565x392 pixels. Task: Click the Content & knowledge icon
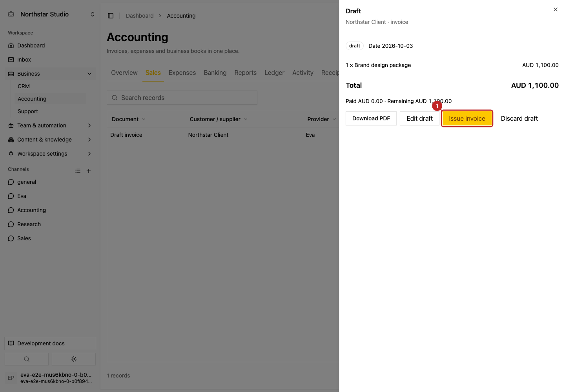(11, 140)
